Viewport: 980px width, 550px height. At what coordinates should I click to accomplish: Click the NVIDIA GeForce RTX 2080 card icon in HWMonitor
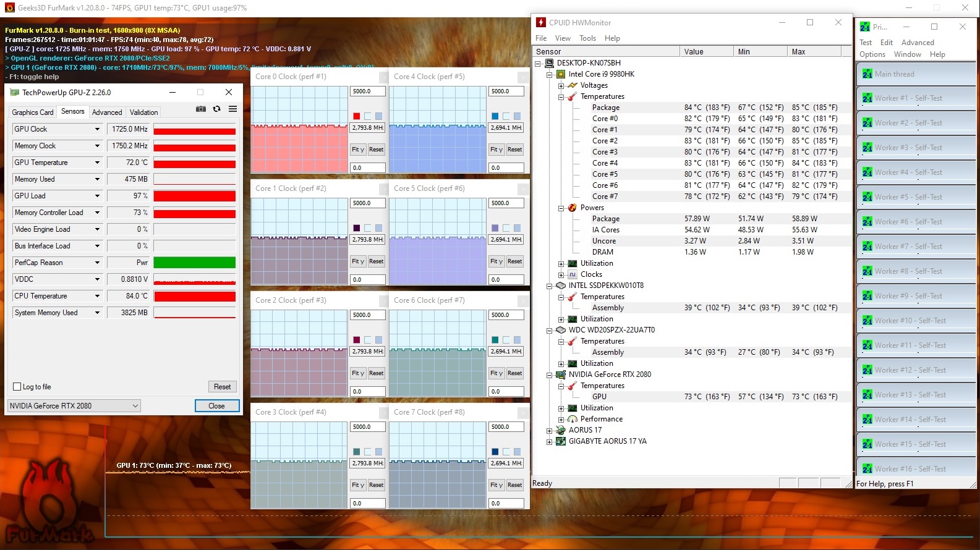pos(561,374)
